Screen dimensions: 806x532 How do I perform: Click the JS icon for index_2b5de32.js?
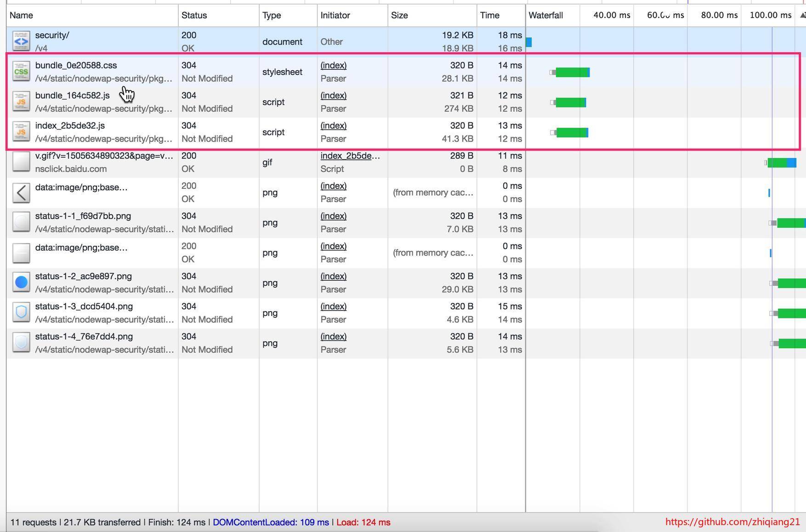21,132
